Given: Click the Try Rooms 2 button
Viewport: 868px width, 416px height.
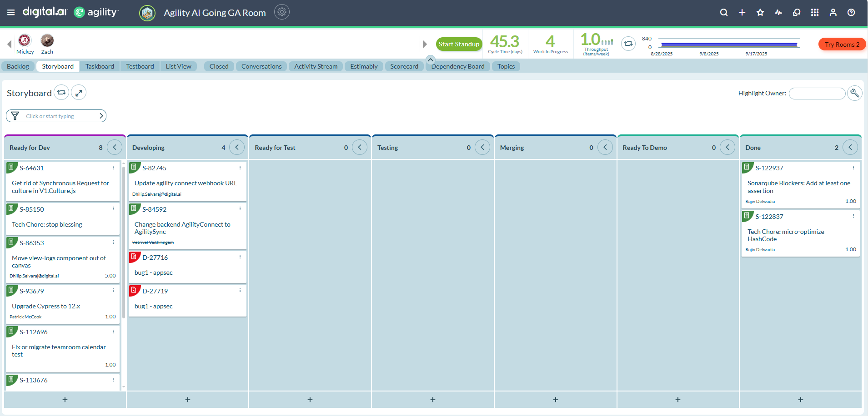Looking at the screenshot, I should click(842, 45).
